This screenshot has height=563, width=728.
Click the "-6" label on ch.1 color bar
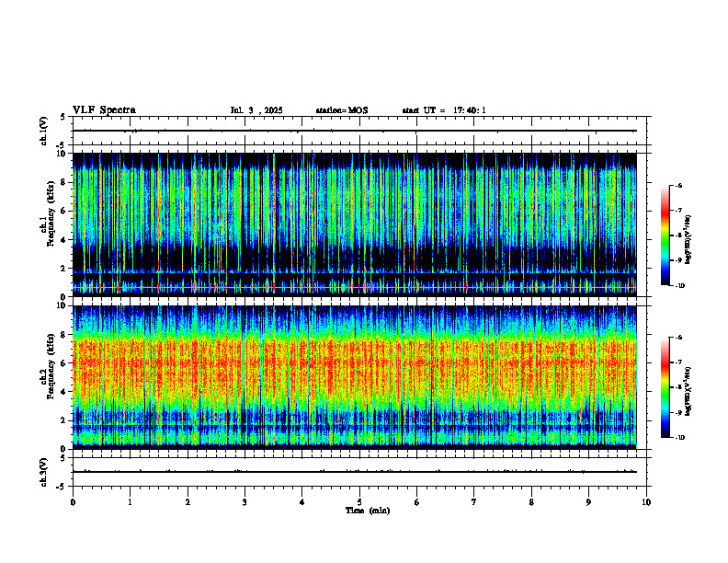(678, 185)
